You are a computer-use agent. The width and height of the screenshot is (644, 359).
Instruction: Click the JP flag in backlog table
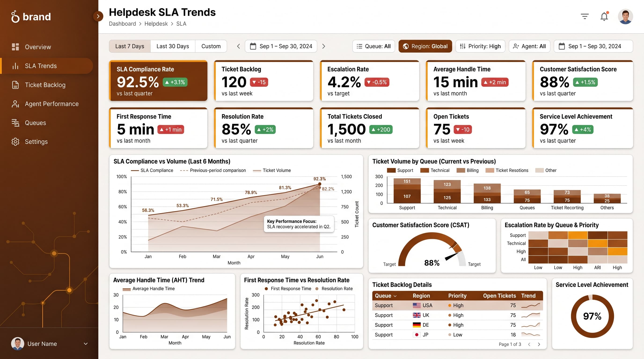(417, 334)
